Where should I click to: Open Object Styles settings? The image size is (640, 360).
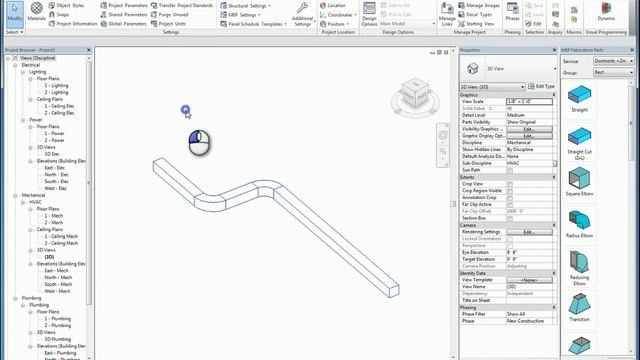tap(66, 5)
